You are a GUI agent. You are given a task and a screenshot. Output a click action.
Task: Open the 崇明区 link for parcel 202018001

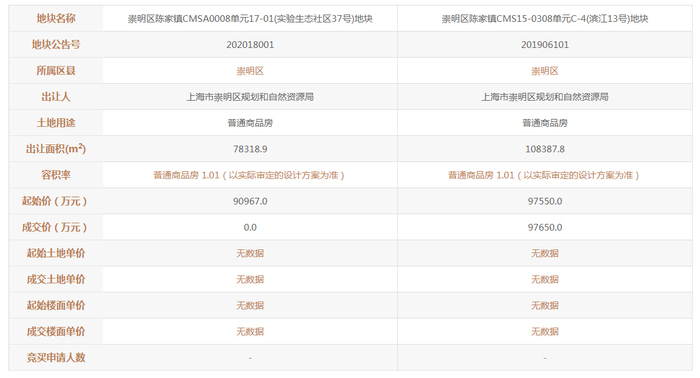tap(250, 71)
